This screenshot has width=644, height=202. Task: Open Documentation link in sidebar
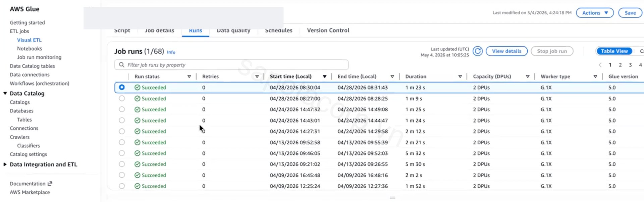point(28,184)
